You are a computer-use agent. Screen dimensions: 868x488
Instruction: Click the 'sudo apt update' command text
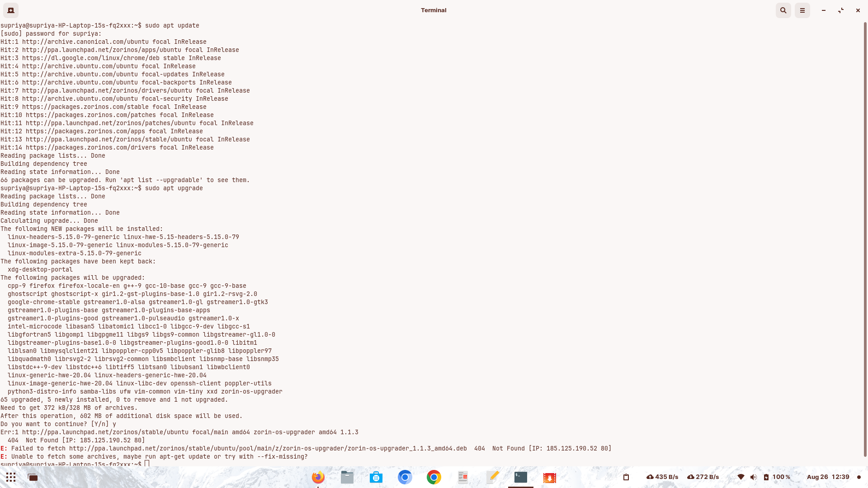172,26
